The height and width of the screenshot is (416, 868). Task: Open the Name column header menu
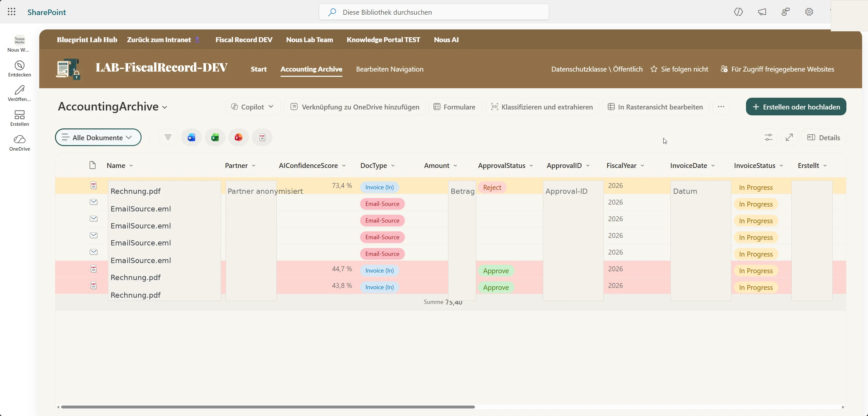[120, 166]
